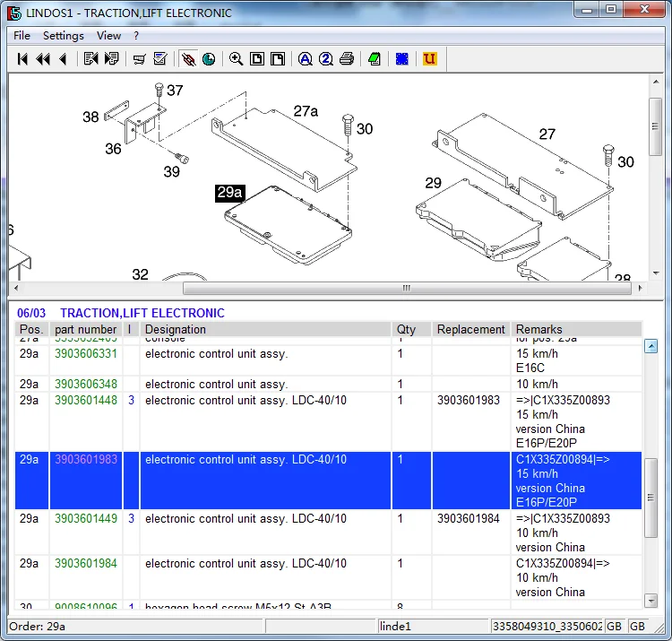Toggle the crossed-out chain link icon
Screen dimensions: 672x641
tap(188, 59)
